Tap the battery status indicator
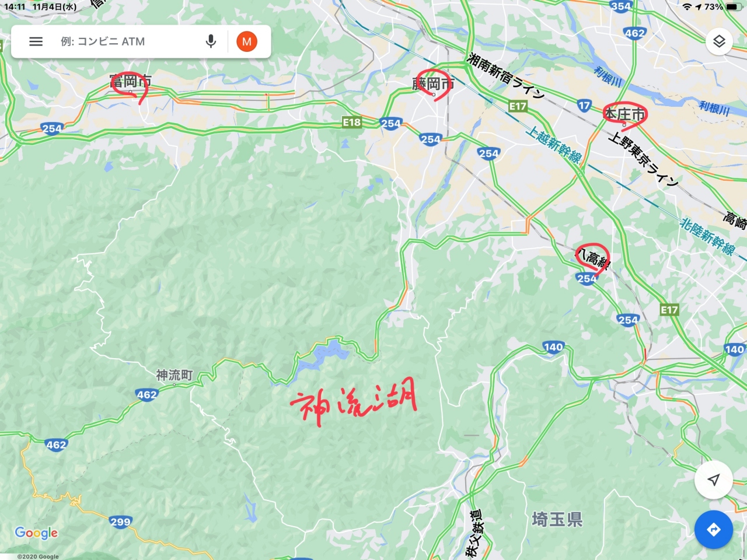The image size is (747, 560). [732, 7]
